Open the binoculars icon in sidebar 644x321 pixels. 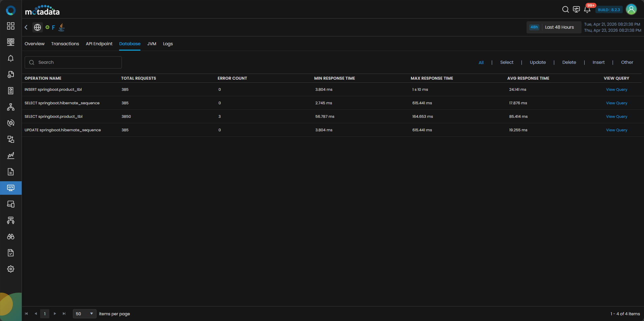[x=11, y=237]
